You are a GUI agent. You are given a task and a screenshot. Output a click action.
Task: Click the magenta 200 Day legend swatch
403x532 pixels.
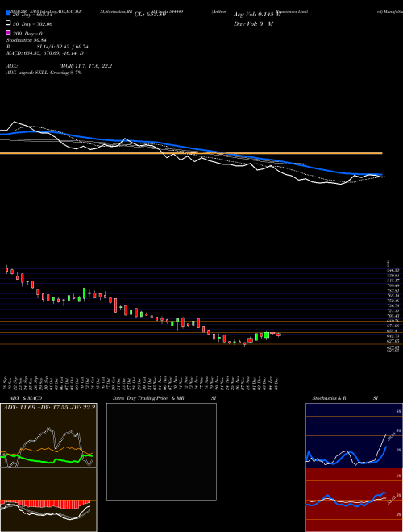9,32
